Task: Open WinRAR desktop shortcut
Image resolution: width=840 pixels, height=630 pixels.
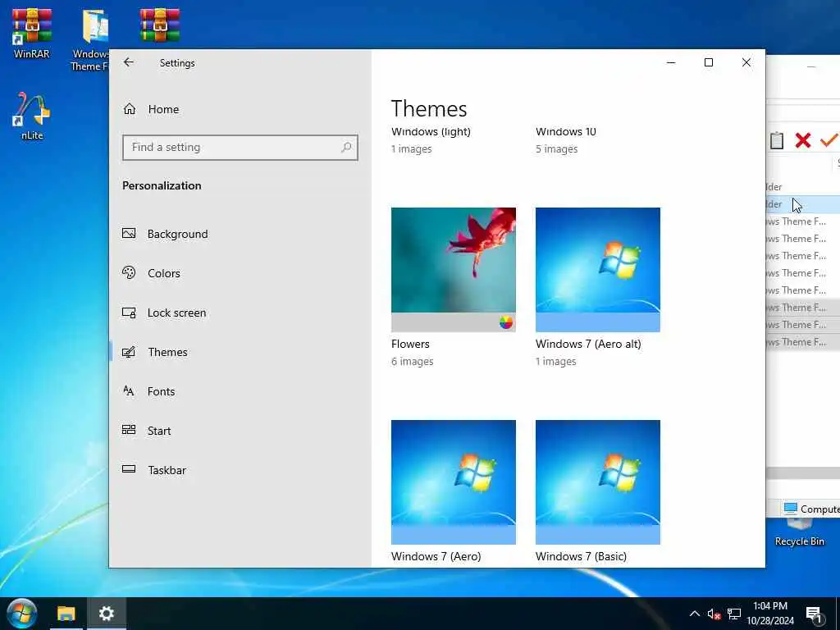Action: point(32,33)
